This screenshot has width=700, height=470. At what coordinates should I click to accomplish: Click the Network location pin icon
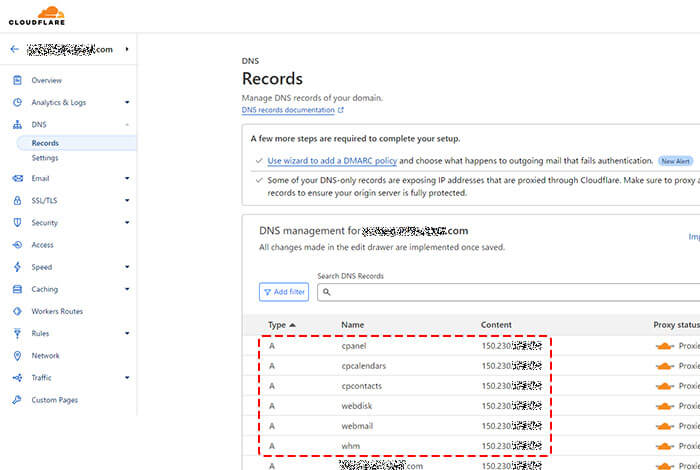tap(17, 356)
